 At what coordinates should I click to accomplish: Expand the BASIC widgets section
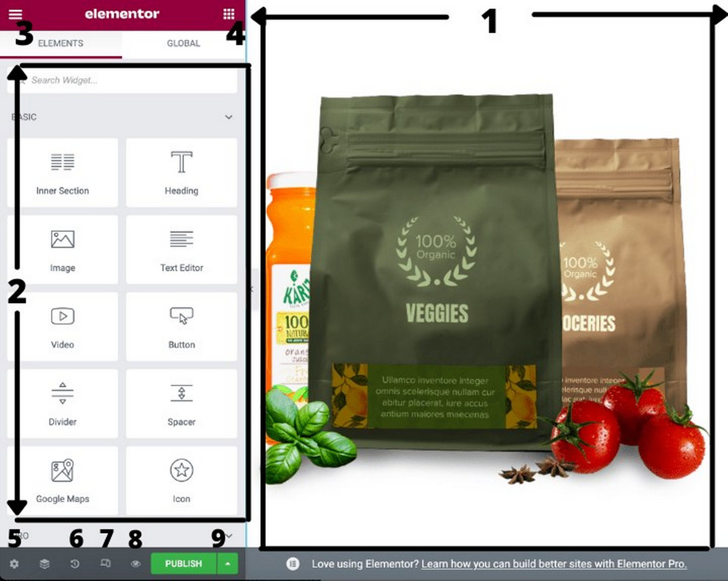[x=231, y=117]
